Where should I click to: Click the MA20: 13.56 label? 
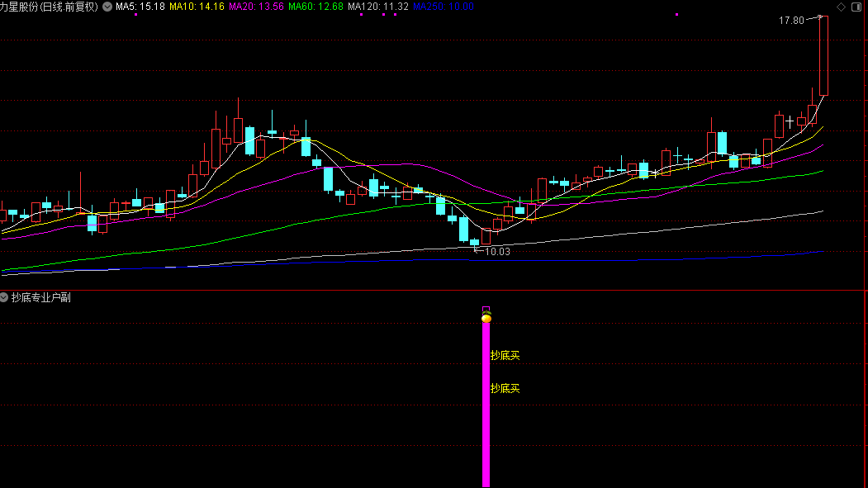256,7
